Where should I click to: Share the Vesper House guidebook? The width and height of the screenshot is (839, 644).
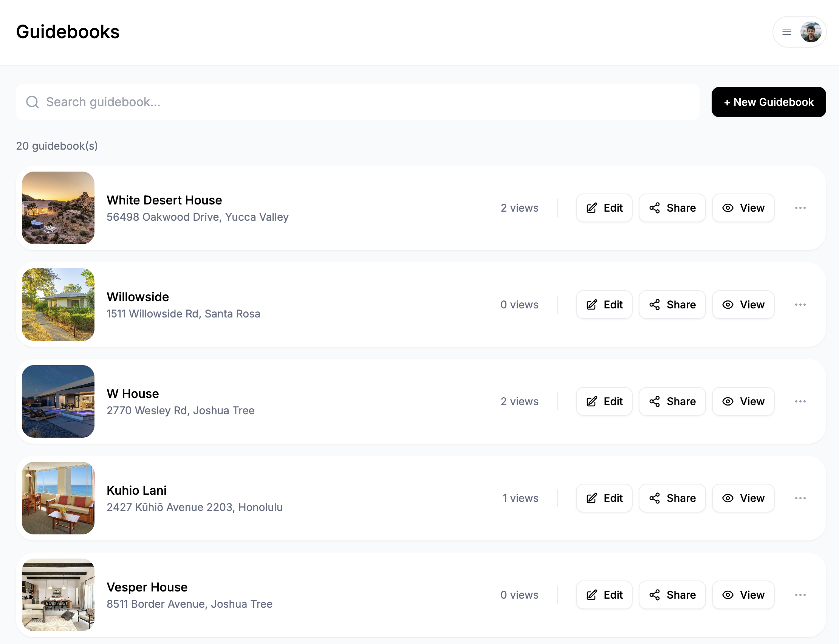[x=672, y=595]
